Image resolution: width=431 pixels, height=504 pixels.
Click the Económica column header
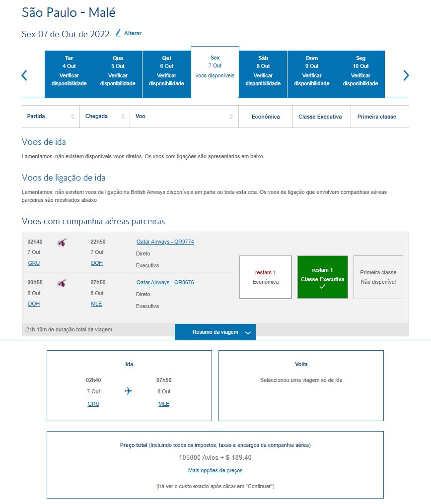pyautogui.click(x=266, y=117)
